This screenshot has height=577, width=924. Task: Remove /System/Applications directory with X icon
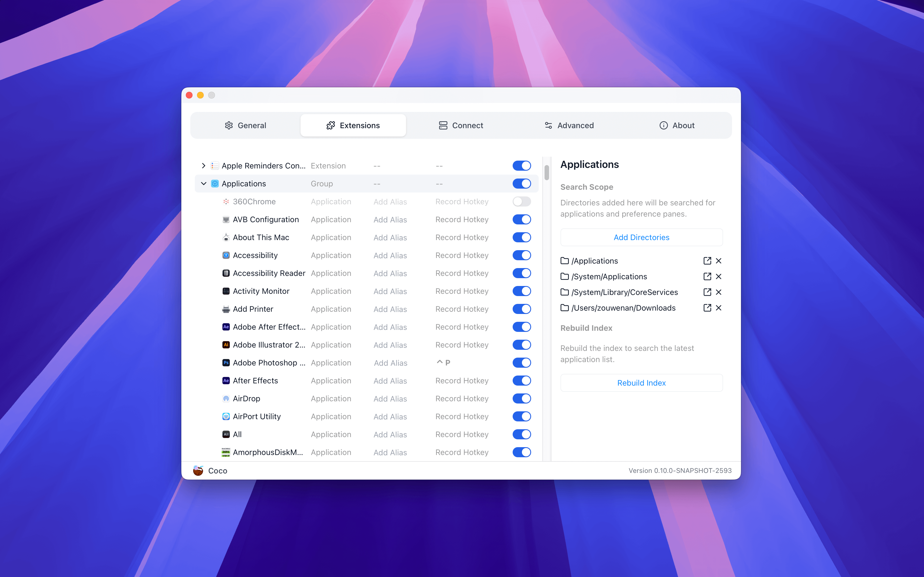(x=718, y=276)
